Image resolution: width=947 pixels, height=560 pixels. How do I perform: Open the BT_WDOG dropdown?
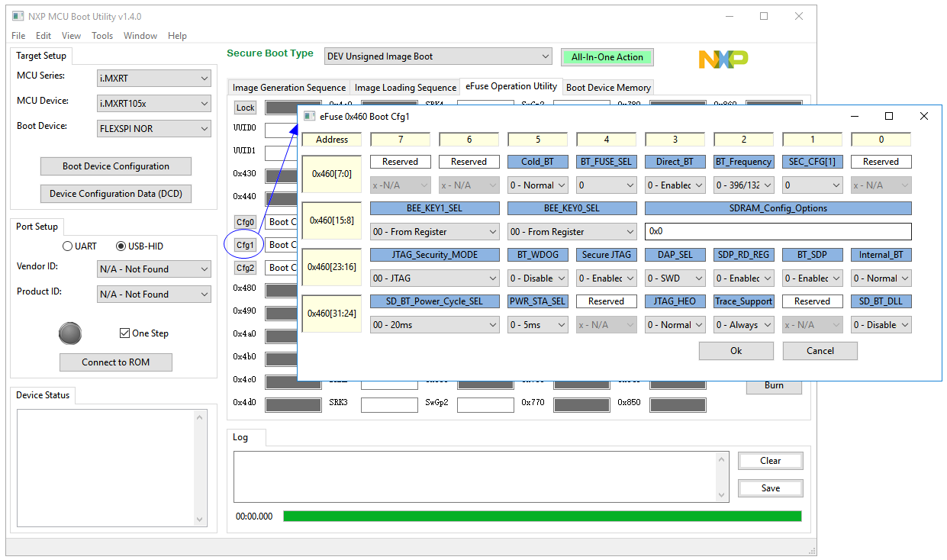[538, 278]
